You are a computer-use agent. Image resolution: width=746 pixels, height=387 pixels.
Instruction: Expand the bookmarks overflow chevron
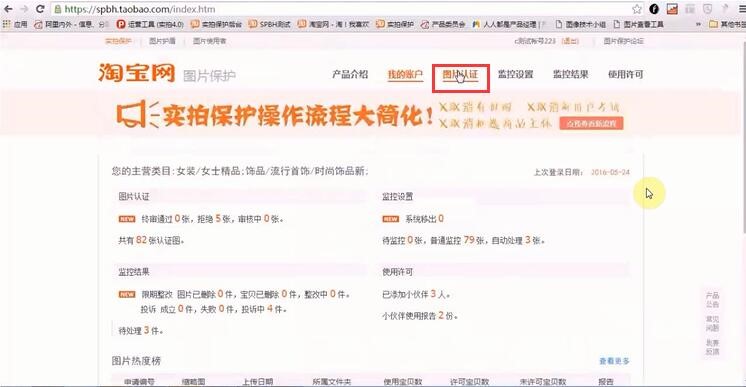click(x=698, y=24)
